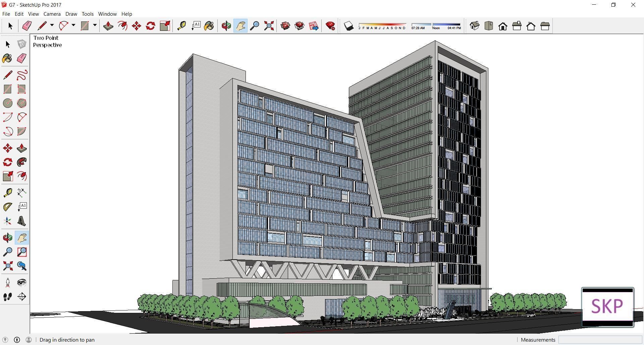The image size is (644, 345).
Task: Open the Window menu
Action: (x=107, y=14)
